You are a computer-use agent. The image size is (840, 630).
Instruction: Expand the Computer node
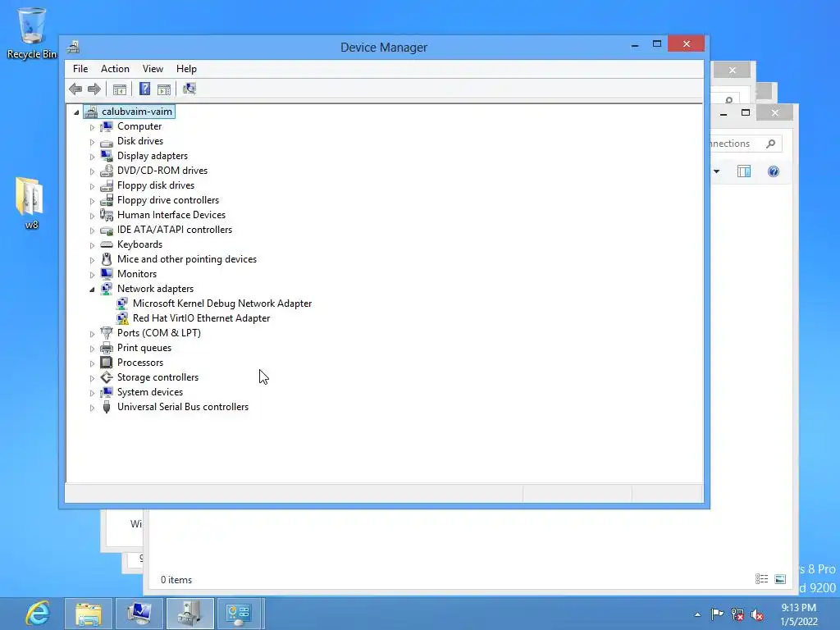point(92,127)
